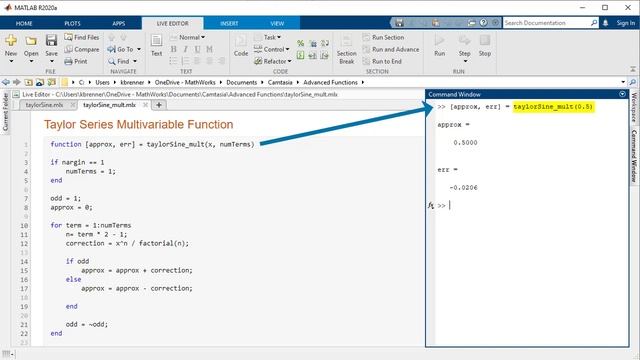The image size is (640, 360).
Task: Expand the Step dropdown arrow
Action: (x=465, y=61)
